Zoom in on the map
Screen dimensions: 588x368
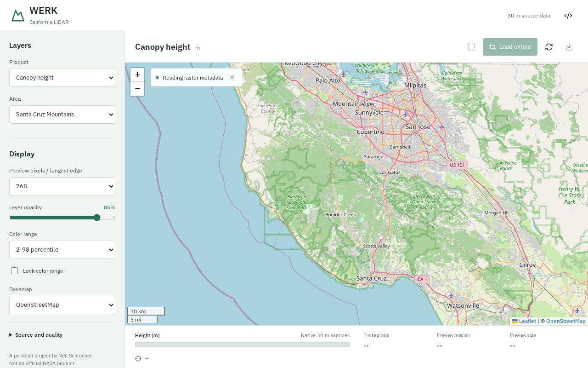(137, 75)
